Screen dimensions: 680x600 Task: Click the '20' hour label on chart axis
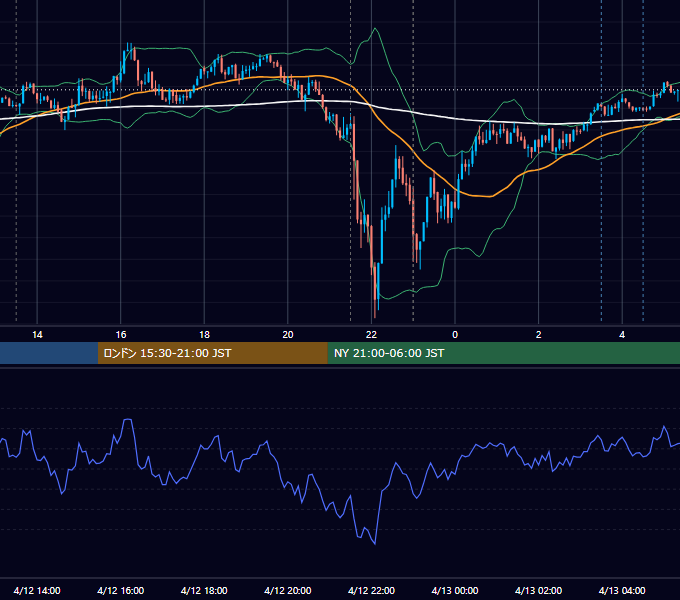tap(288, 335)
